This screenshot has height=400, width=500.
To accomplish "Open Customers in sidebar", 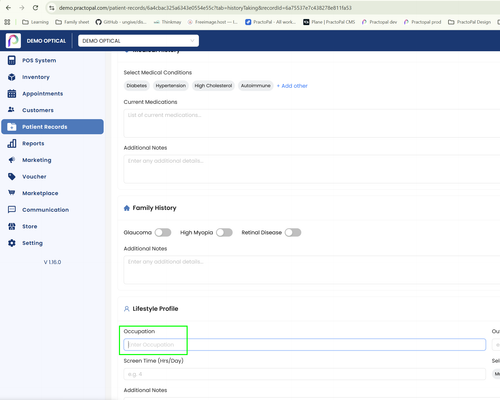I will (x=52, y=110).
